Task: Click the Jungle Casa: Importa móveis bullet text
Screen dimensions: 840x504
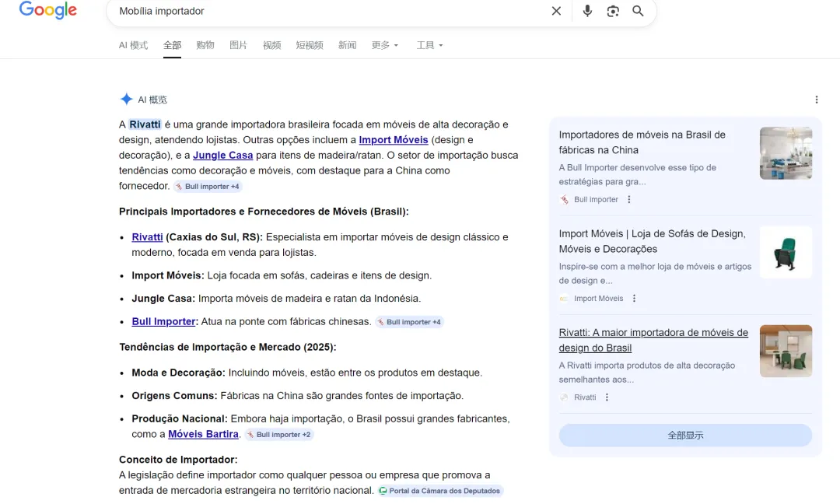Action: (276, 299)
